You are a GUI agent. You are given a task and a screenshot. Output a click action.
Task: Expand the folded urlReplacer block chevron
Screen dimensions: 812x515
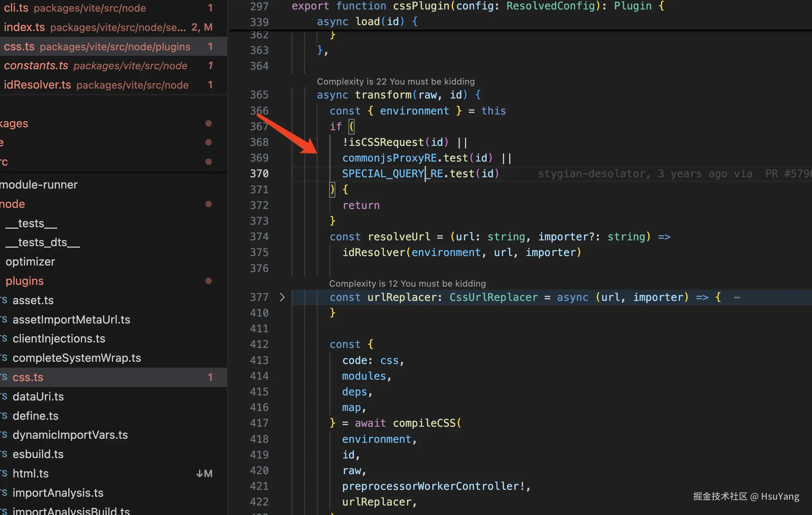pos(282,297)
